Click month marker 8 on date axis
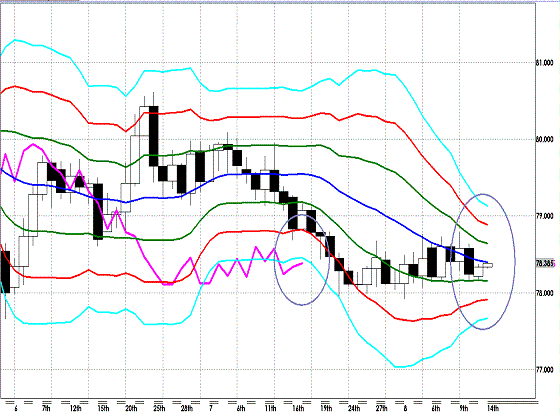 click(405, 408)
